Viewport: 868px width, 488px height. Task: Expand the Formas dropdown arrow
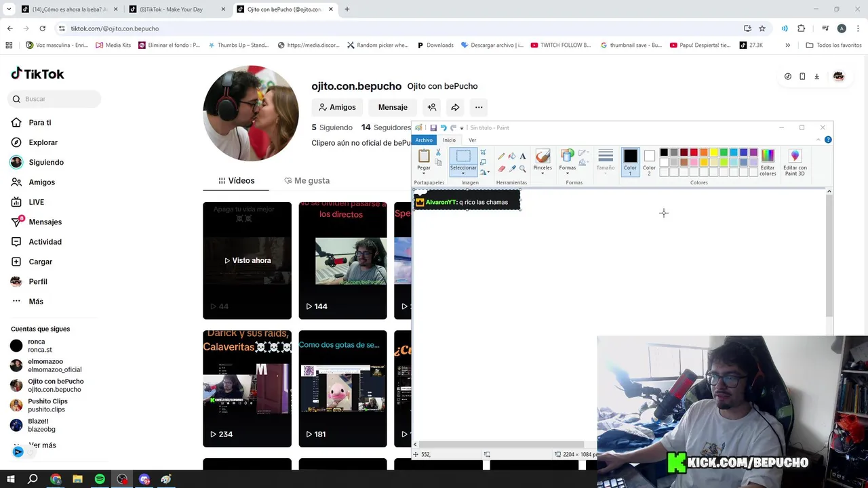pyautogui.click(x=568, y=174)
